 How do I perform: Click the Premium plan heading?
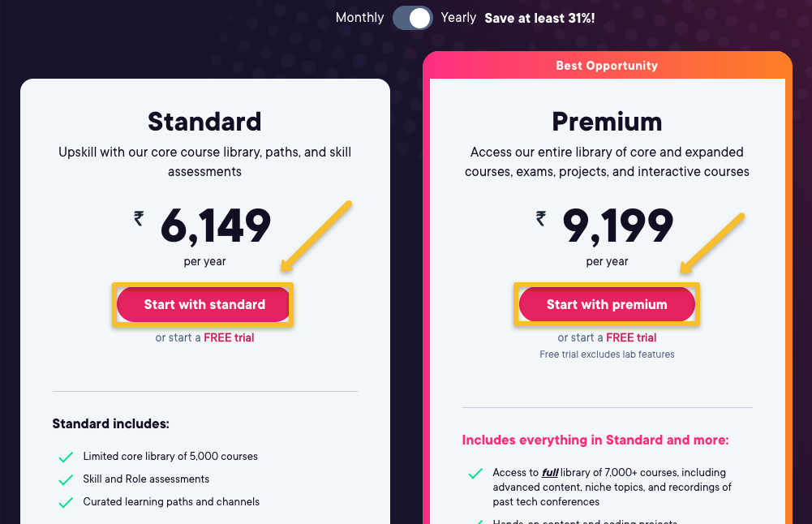point(607,122)
